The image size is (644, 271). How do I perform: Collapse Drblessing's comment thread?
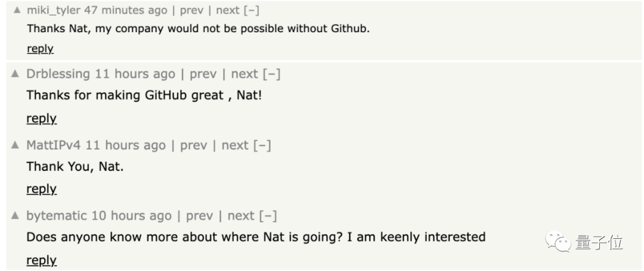pos(271,74)
